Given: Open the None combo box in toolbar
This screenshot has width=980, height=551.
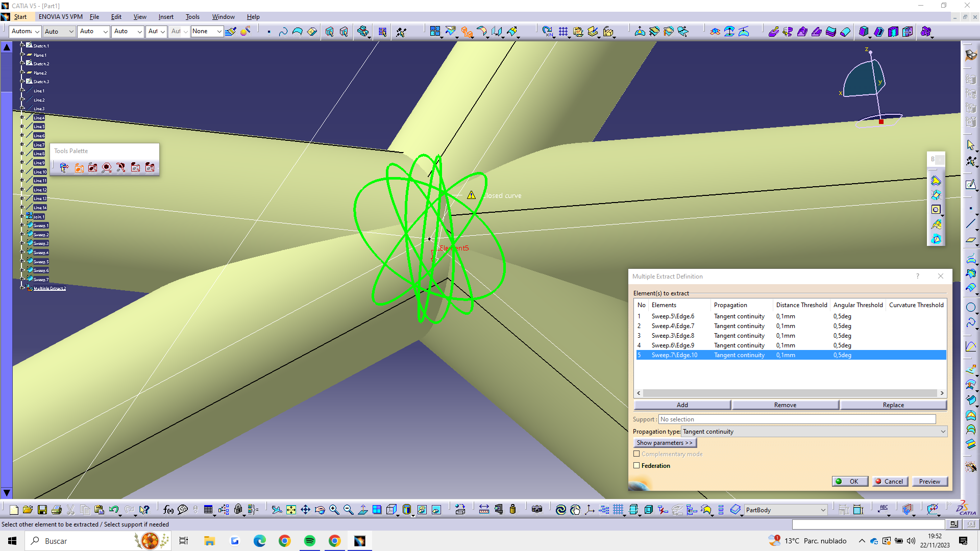Looking at the screenshot, I should point(207,31).
